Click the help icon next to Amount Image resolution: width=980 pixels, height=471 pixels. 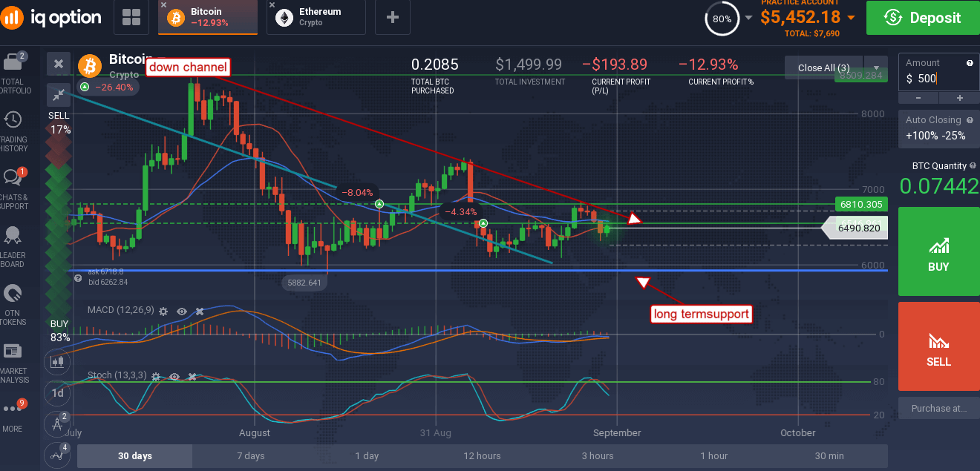point(970,64)
